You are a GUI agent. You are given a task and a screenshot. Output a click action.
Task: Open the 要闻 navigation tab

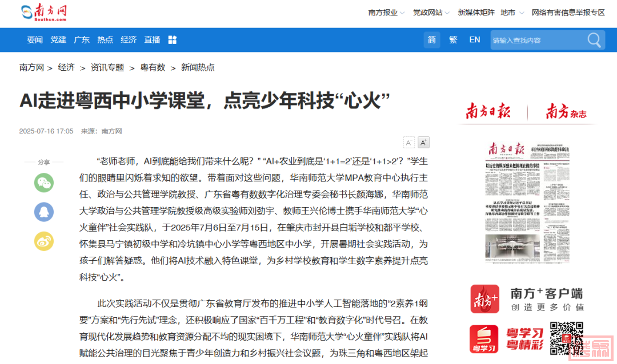coord(35,40)
